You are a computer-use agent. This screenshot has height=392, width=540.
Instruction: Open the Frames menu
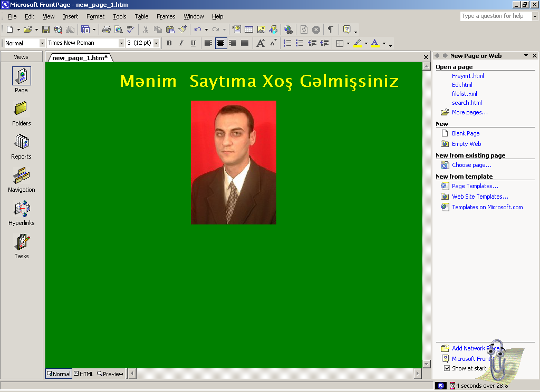[166, 16]
